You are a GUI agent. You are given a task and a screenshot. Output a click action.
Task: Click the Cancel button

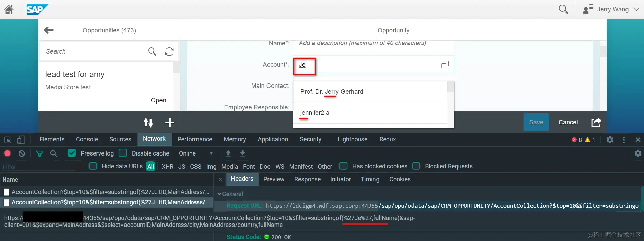pos(568,122)
